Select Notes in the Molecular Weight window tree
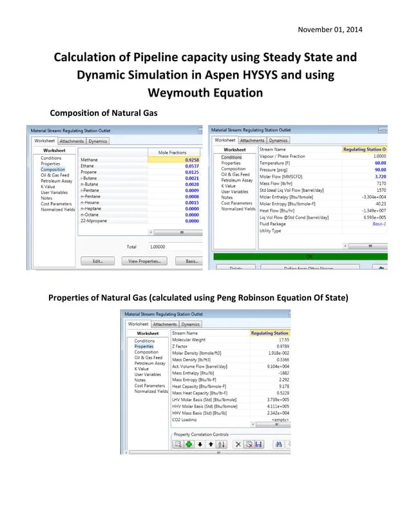The height and width of the screenshot is (532, 411). coord(140,380)
